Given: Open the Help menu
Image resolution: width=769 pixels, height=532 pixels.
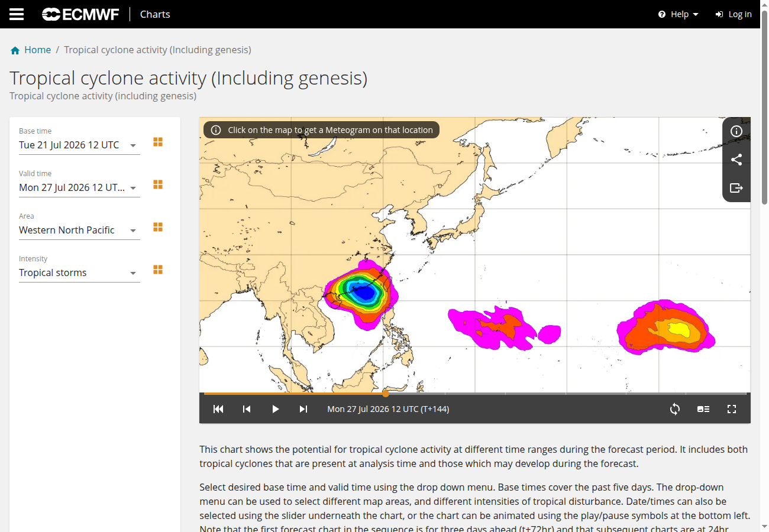Looking at the screenshot, I should (x=678, y=14).
